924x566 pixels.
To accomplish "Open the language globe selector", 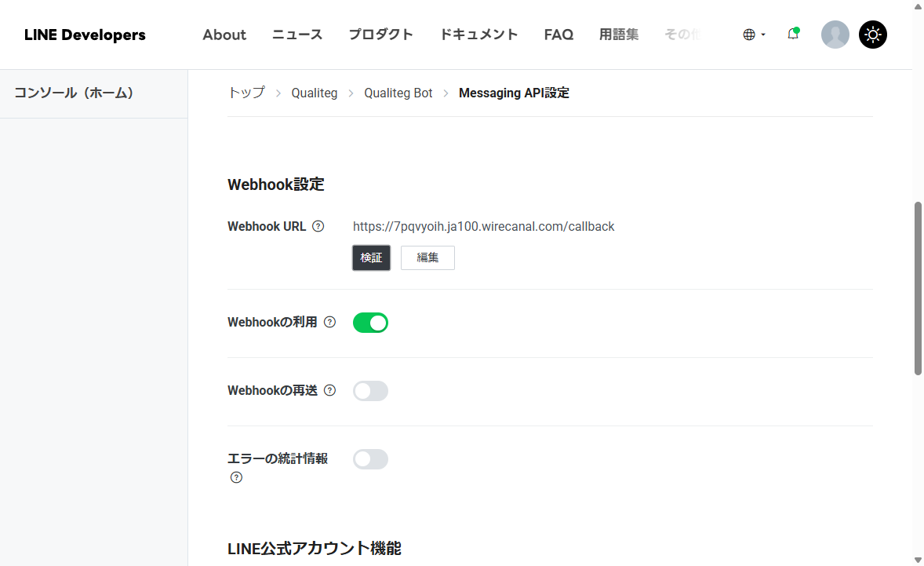I will tap(754, 35).
